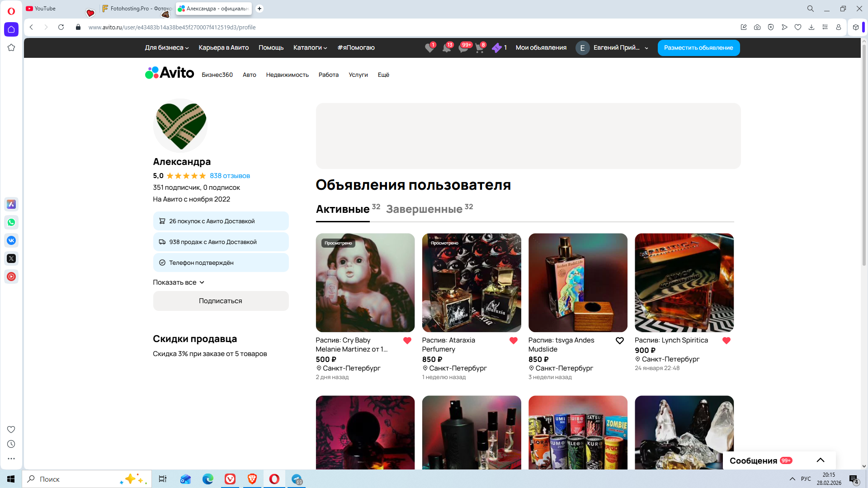Reload the page with refresh icon

click(x=61, y=27)
